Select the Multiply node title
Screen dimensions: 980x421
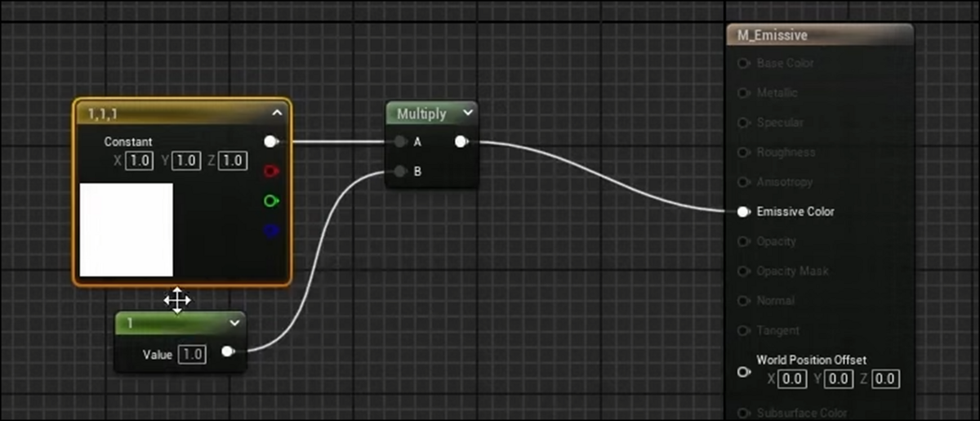[x=421, y=114]
